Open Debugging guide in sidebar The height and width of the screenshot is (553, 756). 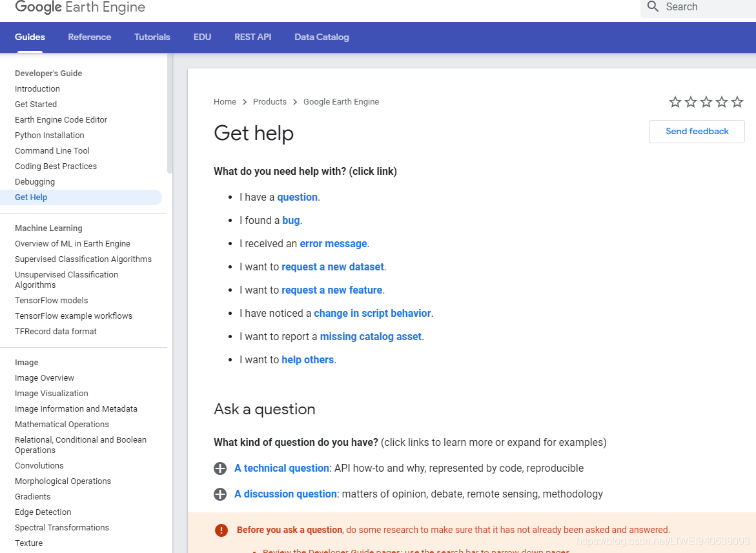point(35,181)
